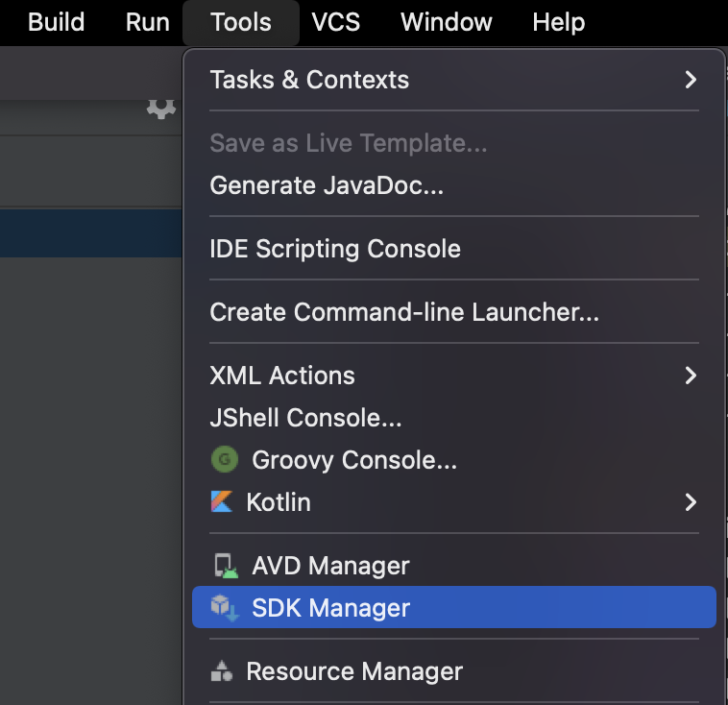
Task: Click the AVD Manager label
Action: [330, 566]
